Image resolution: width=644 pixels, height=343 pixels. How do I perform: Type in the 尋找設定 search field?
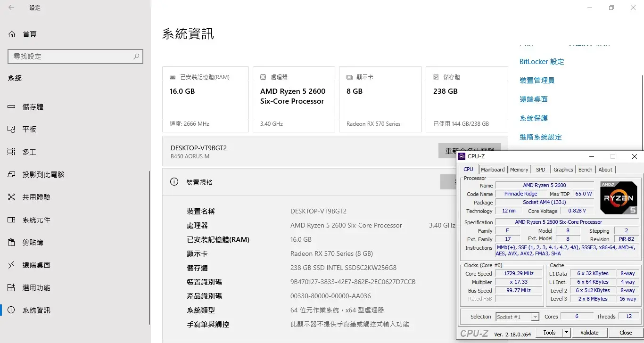pyautogui.click(x=71, y=56)
